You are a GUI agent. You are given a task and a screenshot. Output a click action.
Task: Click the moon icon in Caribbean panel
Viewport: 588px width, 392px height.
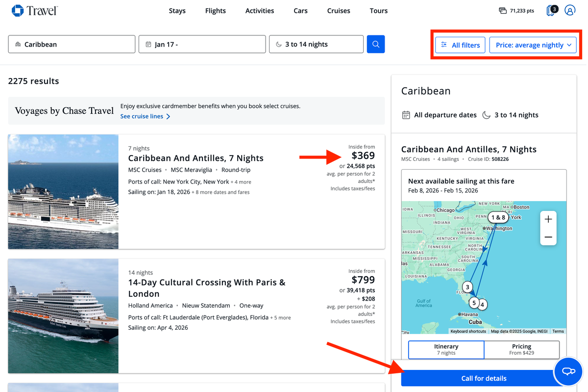486,115
